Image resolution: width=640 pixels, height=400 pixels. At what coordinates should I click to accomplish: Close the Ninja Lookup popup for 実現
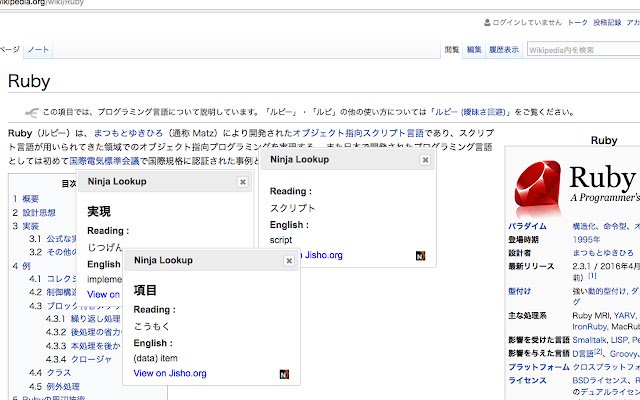coord(242,182)
